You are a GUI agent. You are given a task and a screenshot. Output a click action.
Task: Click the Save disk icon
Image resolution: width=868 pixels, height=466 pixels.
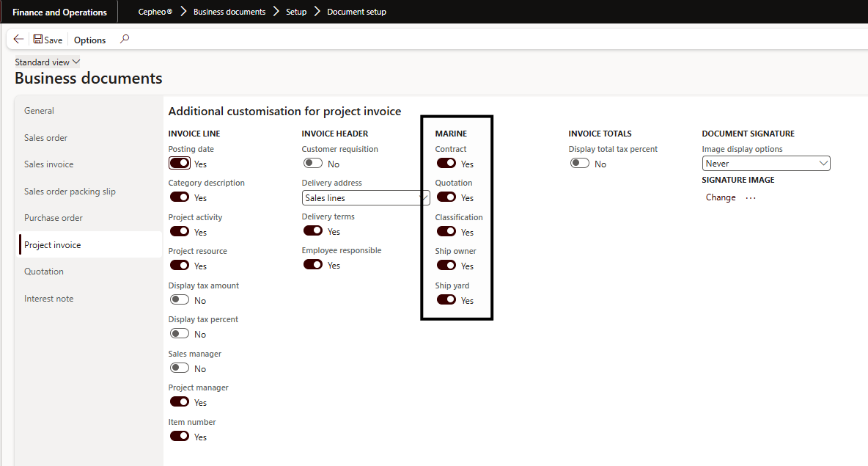38,40
